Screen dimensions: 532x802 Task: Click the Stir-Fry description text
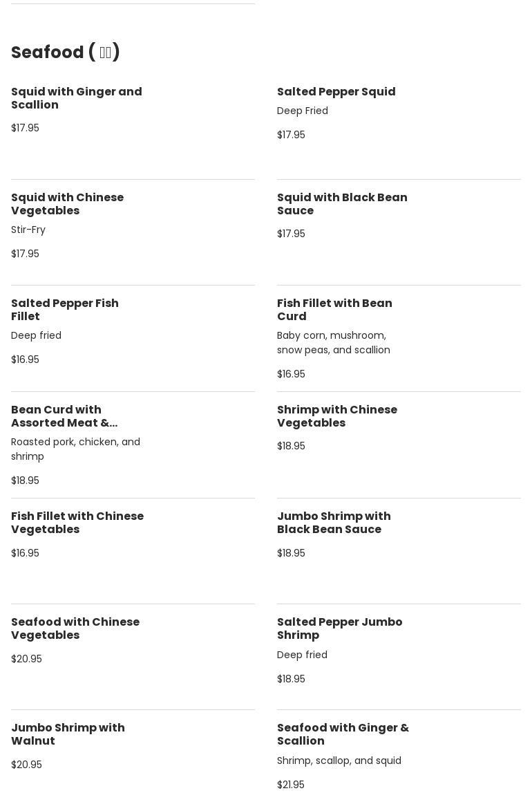pyautogui.click(x=28, y=230)
